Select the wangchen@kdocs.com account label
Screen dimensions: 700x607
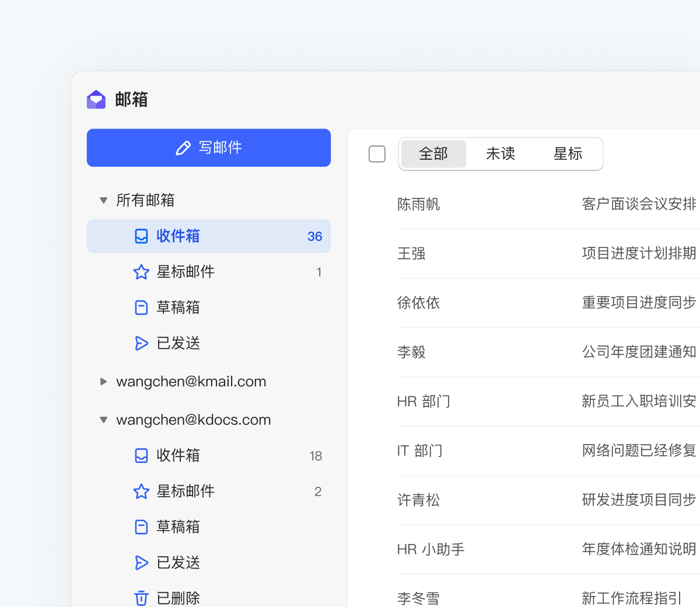coord(194,420)
